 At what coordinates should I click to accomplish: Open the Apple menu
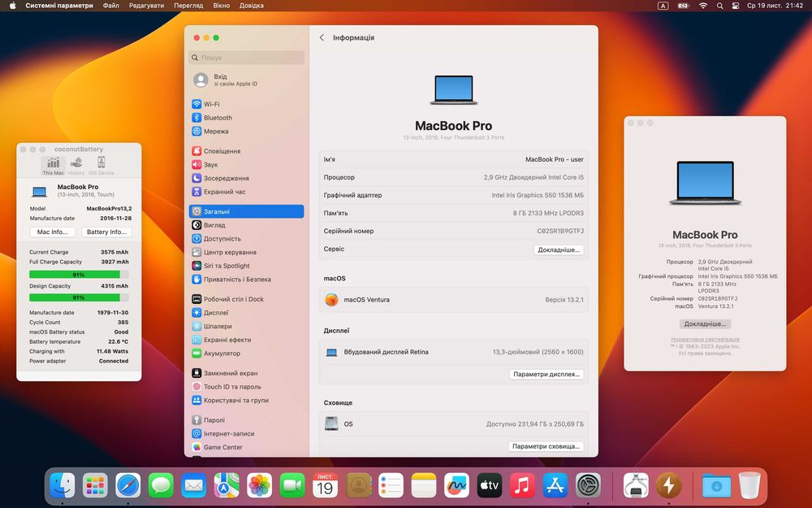coord(13,6)
